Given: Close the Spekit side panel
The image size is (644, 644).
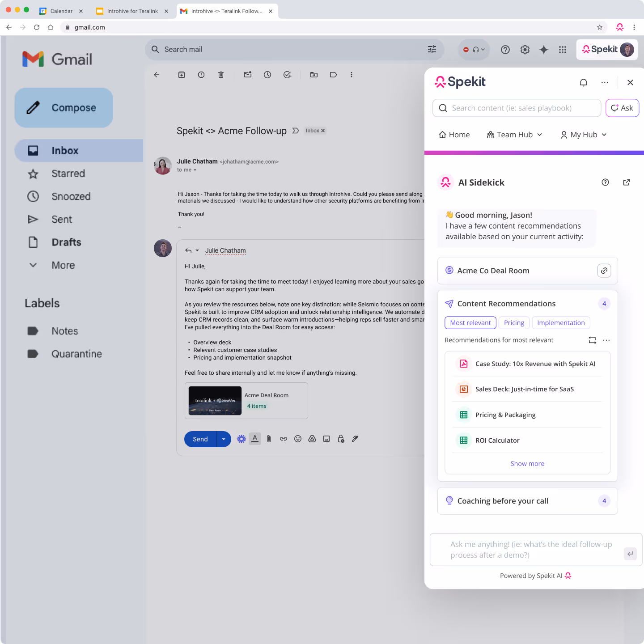Looking at the screenshot, I should click(x=630, y=82).
